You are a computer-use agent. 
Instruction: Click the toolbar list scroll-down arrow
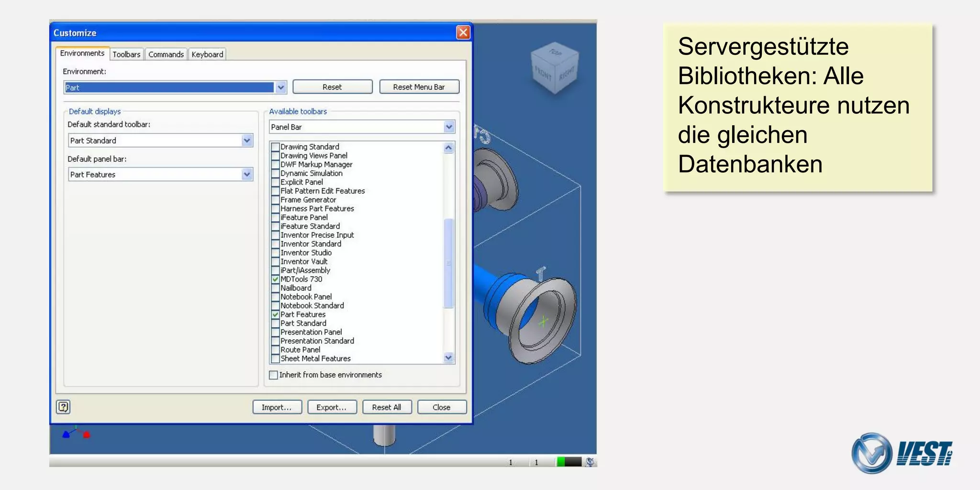click(x=448, y=357)
